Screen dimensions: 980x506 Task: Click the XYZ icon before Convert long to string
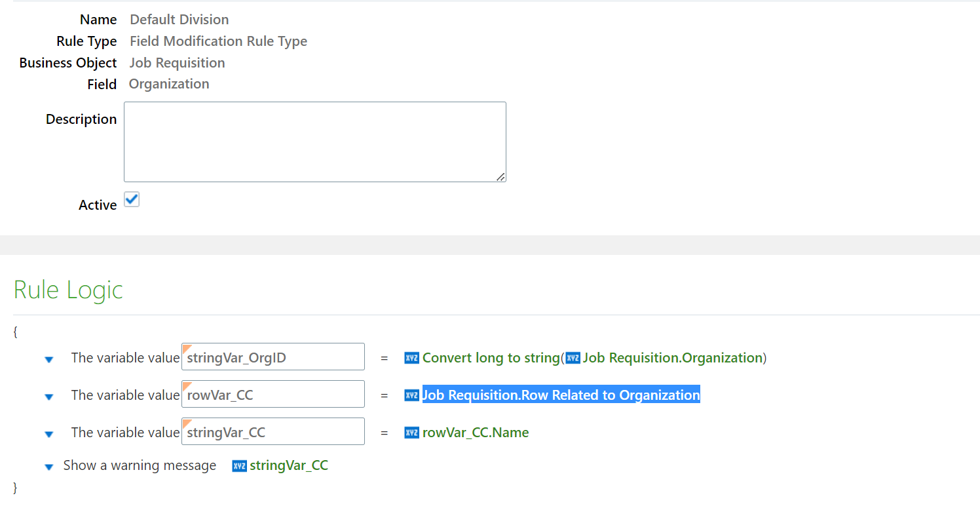pyautogui.click(x=412, y=358)
